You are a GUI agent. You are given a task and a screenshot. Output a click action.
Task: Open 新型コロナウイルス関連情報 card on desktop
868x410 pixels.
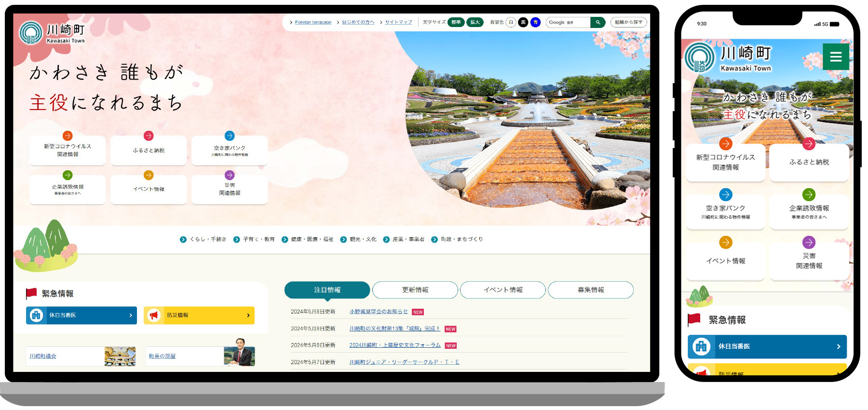68,150
